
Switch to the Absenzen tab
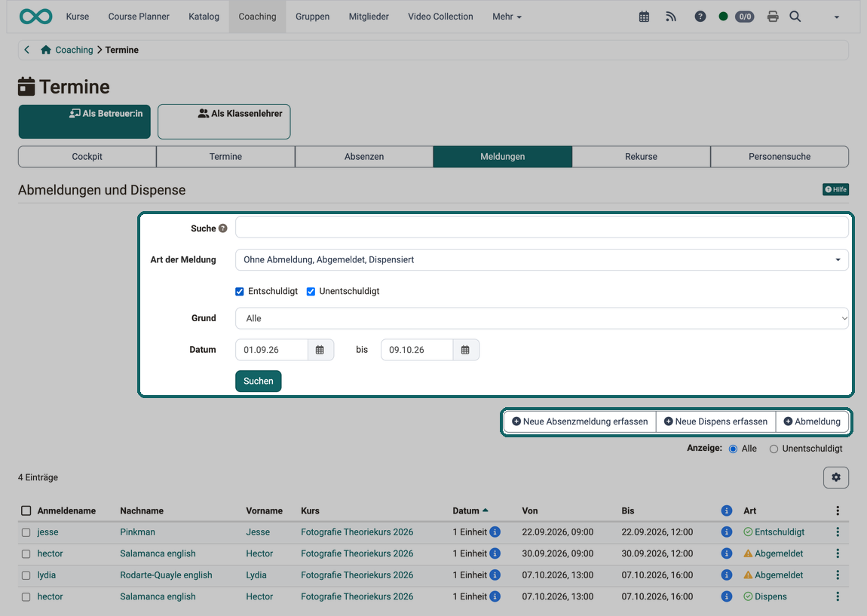(364, 157)
